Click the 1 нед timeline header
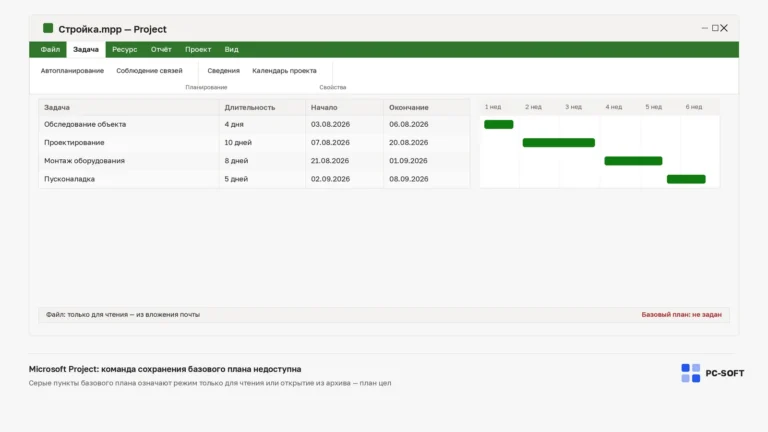 click(x=493, y=107)
